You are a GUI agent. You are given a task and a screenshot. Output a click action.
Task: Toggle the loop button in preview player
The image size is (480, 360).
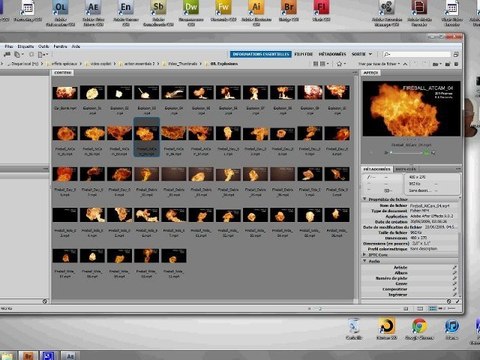[x=426, y=153]
